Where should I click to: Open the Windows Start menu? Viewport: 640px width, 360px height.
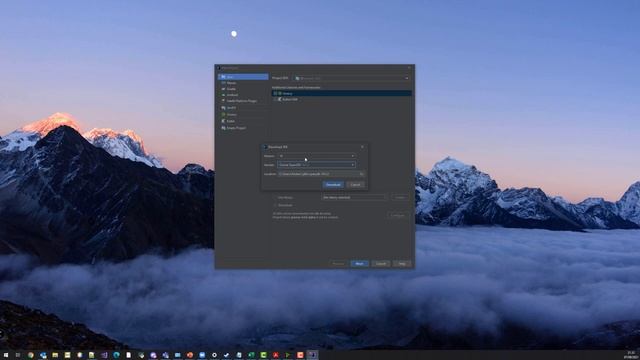click(6, 355)
